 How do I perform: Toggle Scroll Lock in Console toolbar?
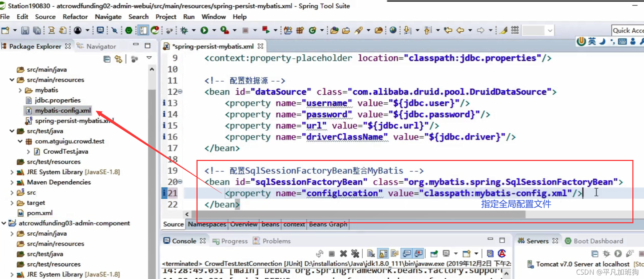(x=383, y=254)
